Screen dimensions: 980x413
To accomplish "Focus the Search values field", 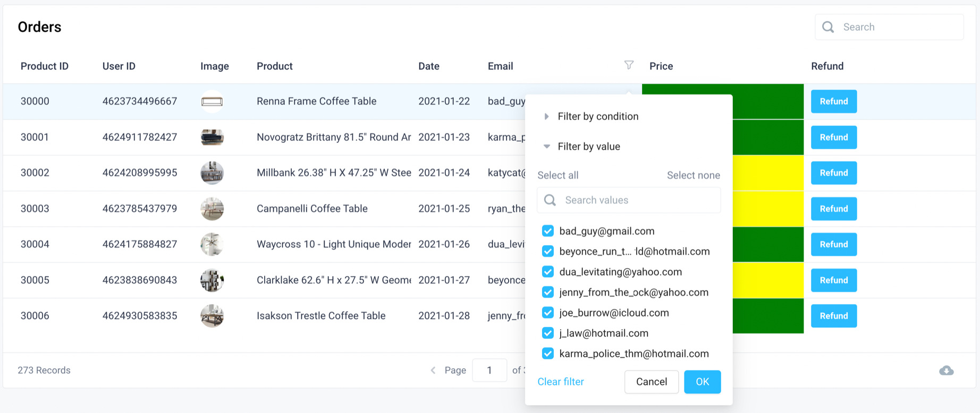I will pyautogui.click(x=629, y=200).
